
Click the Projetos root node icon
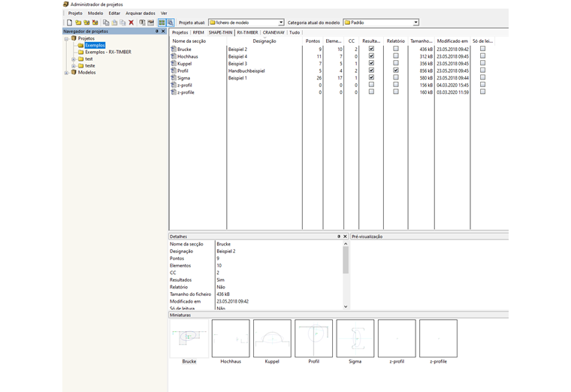74,38
